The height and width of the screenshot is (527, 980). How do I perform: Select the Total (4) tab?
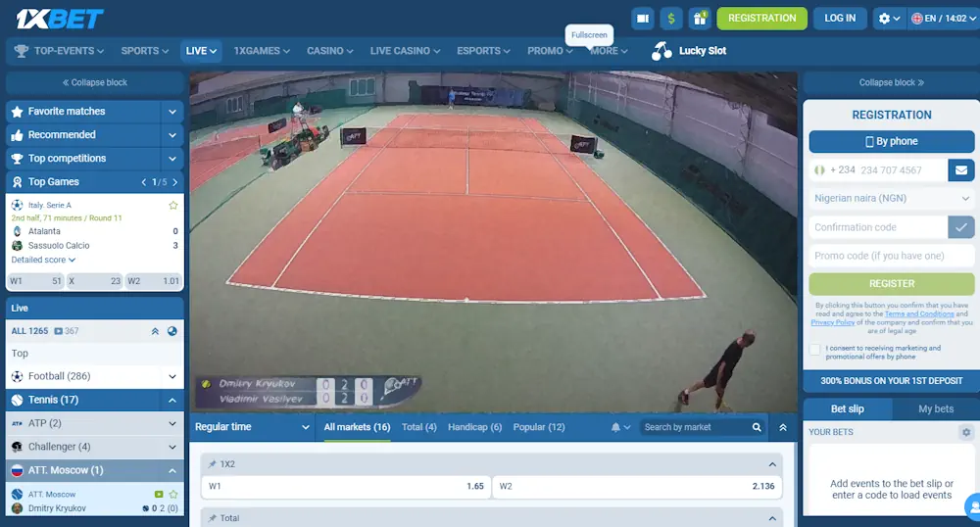pyautogui.click(x=418, y=427)
